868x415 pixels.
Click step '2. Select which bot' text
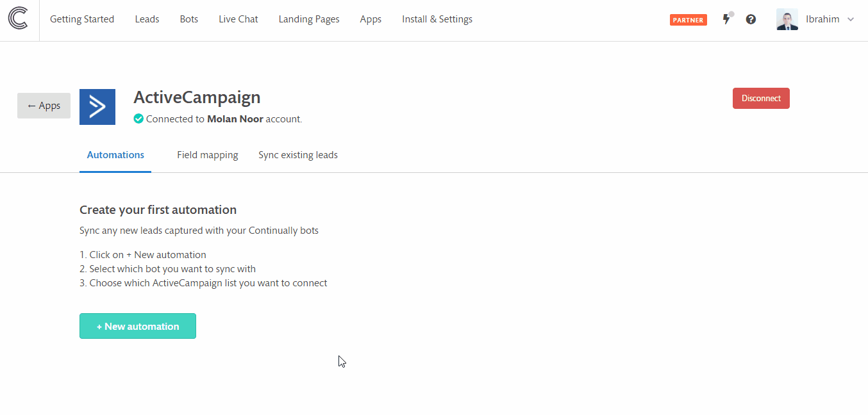(167, 268)
